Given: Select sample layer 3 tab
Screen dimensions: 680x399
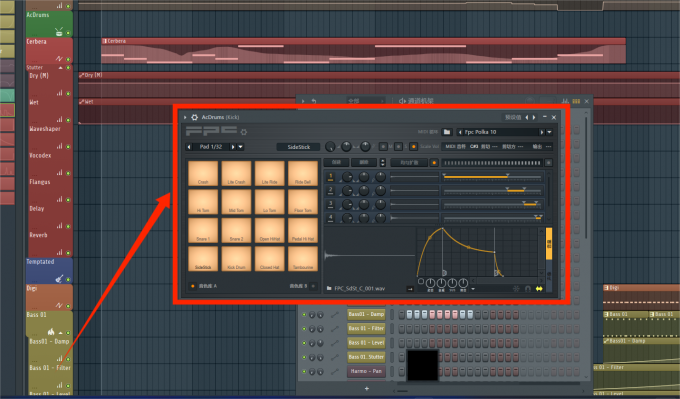Looking at the screenshot, I should coord(330,204).
